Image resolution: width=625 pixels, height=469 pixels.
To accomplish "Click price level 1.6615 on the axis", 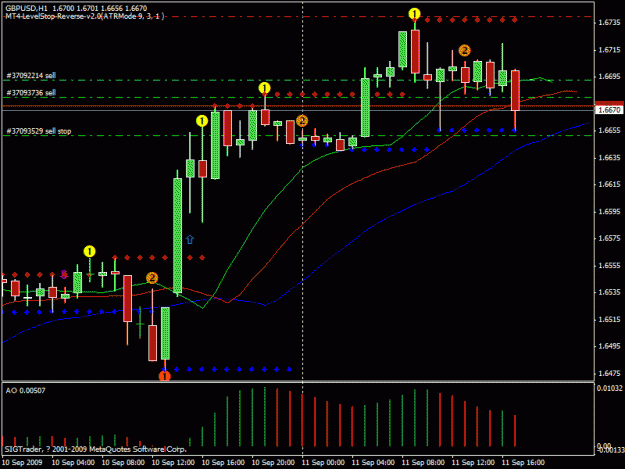I will pyautogui.click(x=610, y=184).
